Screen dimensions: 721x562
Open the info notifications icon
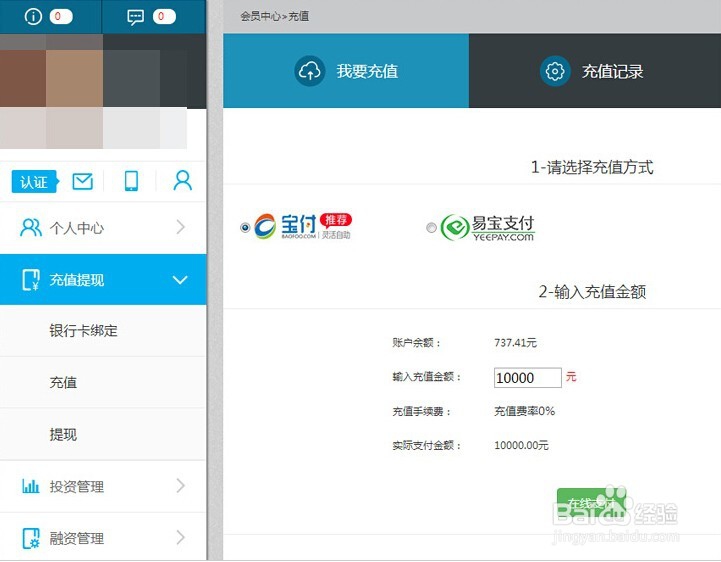click(x=33, y=17)
